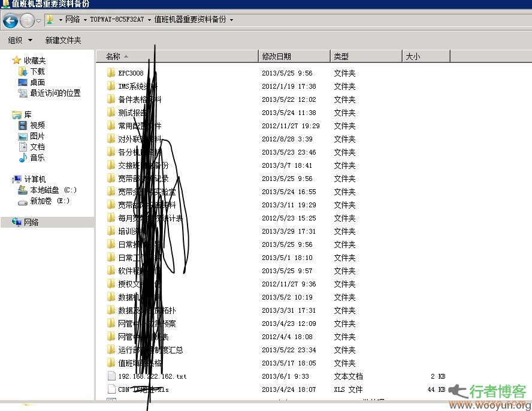Go back with the blue Back arrow
The image size is (532, 411).
pyautogui.click(x=10, y=20)
